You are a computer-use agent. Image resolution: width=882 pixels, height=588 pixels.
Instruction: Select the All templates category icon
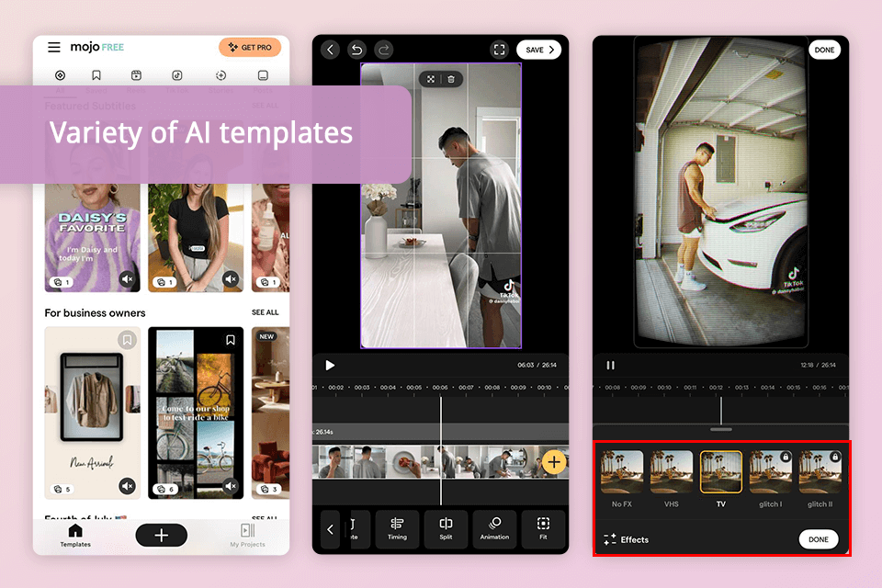click(61, 75)
